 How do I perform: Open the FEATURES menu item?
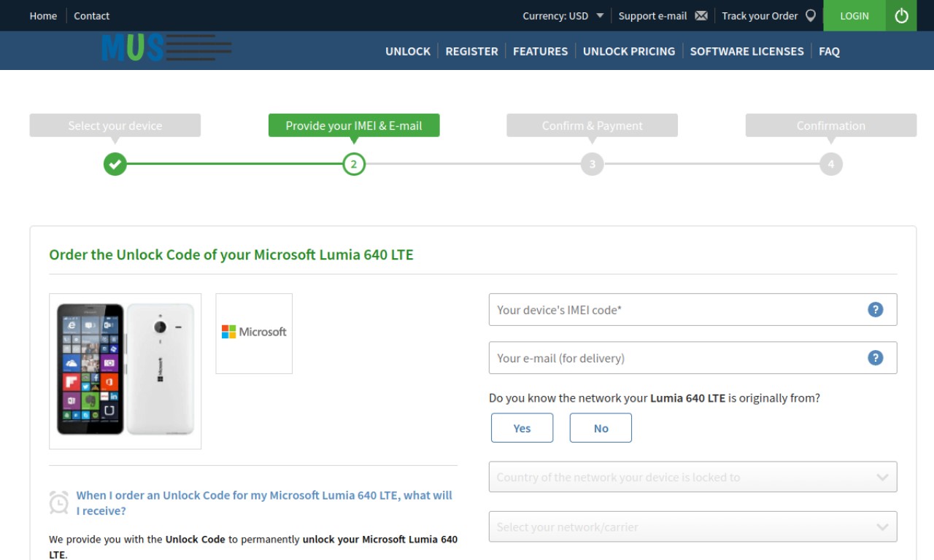point(540,51)
